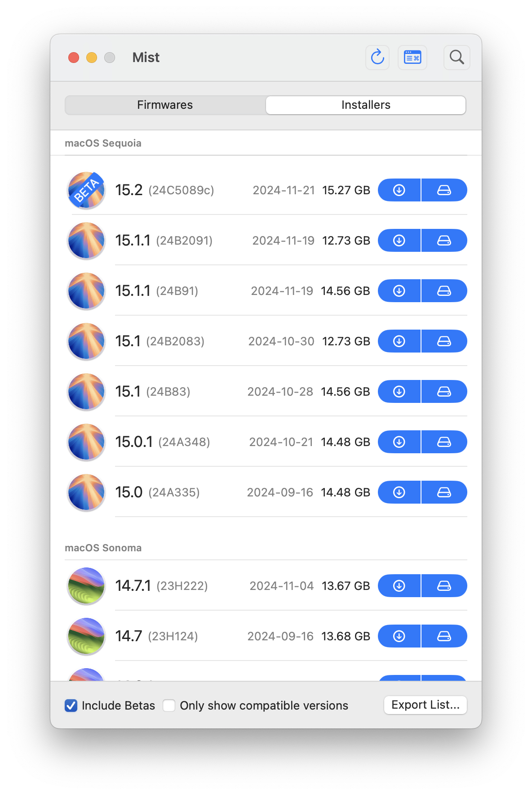The image size is (532, 795).
Task: Download macOS 15.0.1 (24A348) installer
Action: (399, 442)
